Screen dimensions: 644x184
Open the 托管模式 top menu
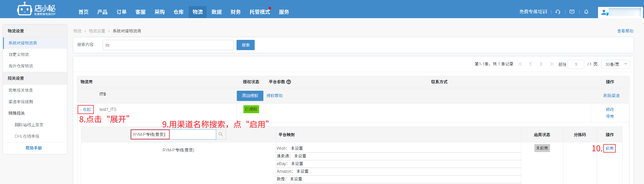click(260, 12)
